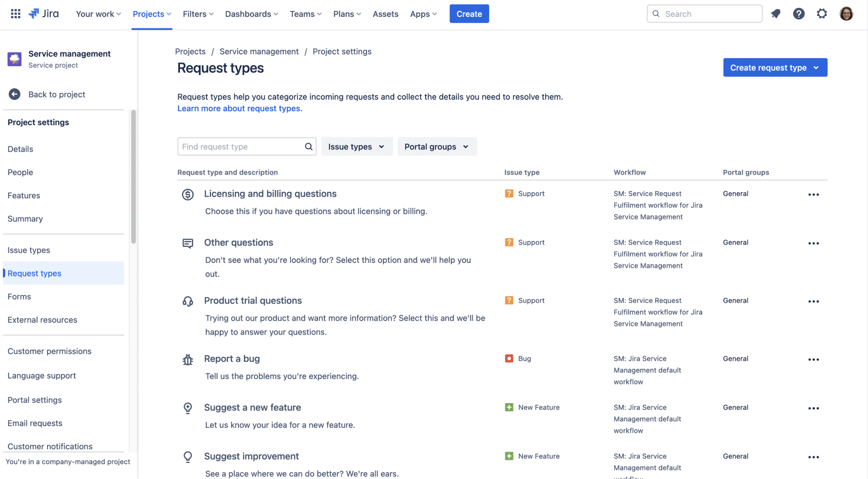Viewport: 868px width, 479px height.
Task: Open the help question mark icon
Action: coord(799,14)
